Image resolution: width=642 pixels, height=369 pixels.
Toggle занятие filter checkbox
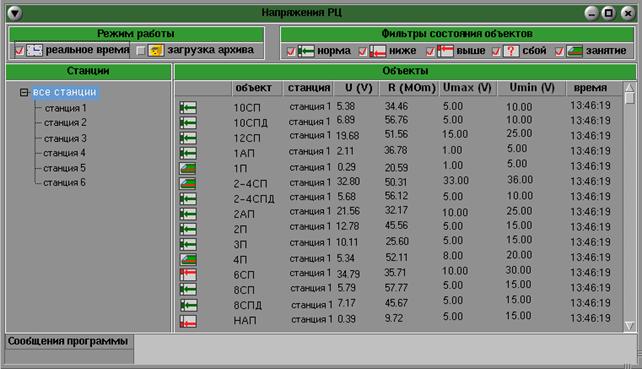click(560, 52)
